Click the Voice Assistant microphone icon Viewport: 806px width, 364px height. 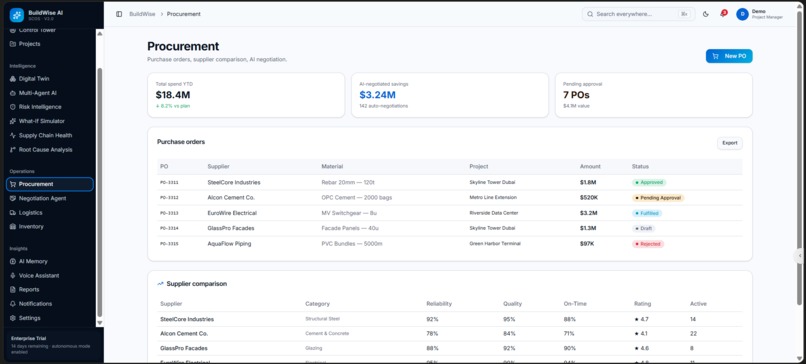pos(13,276)
